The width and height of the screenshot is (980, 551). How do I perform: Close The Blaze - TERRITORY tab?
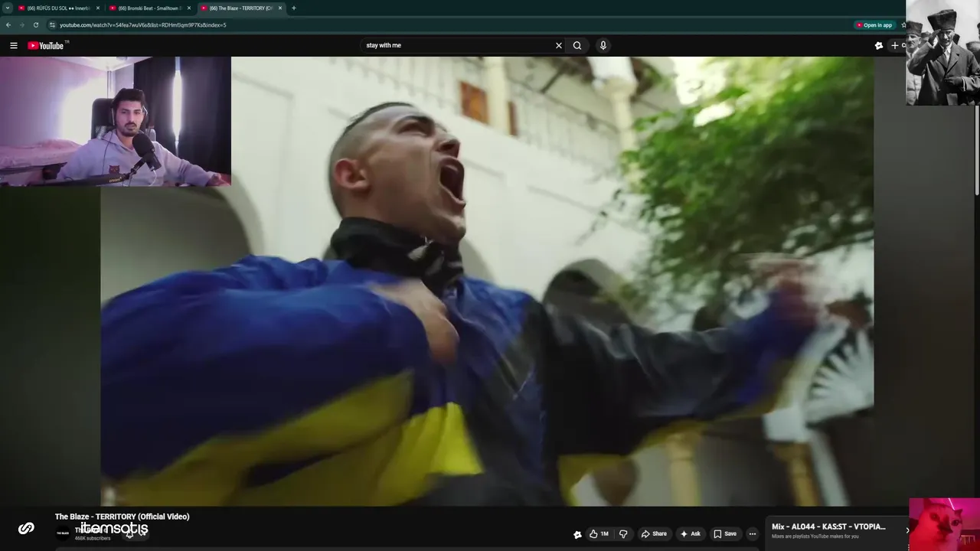280,8
